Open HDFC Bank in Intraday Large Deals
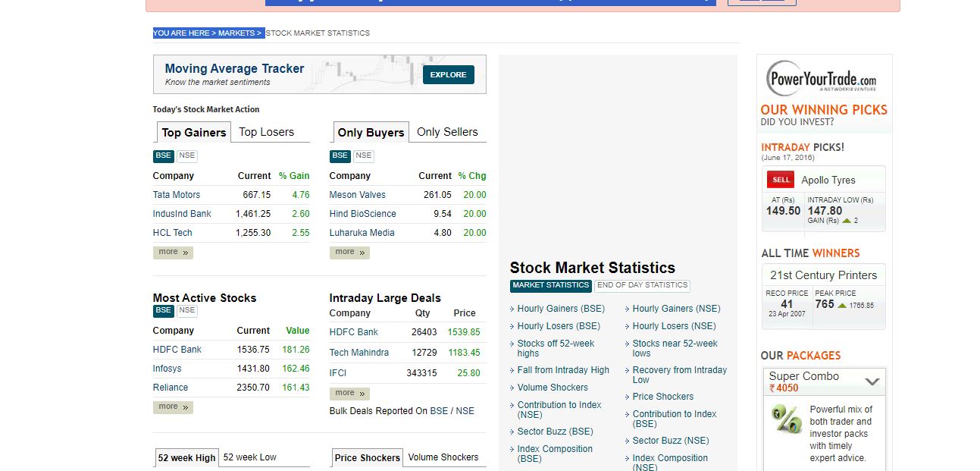 354,332
